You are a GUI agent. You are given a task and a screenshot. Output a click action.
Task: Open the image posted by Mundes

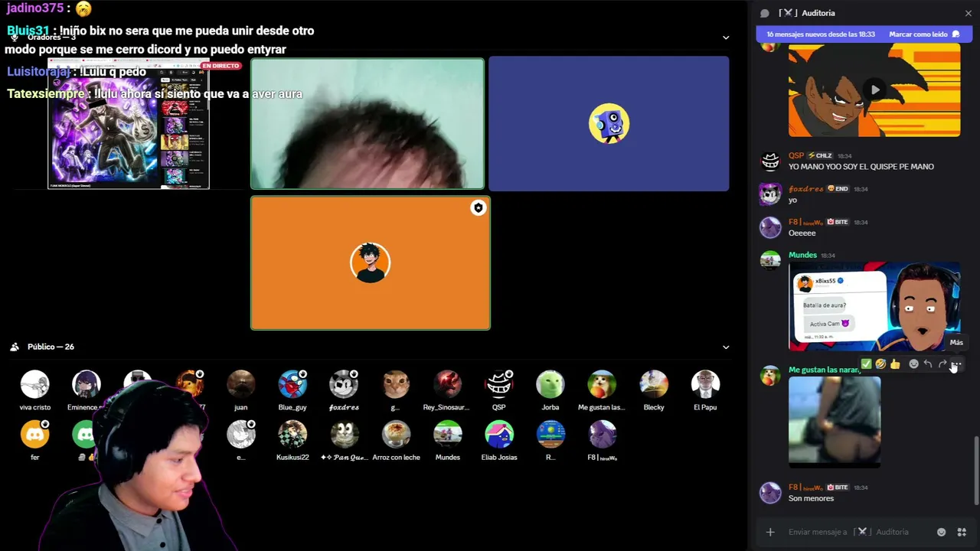pos(874,306)
